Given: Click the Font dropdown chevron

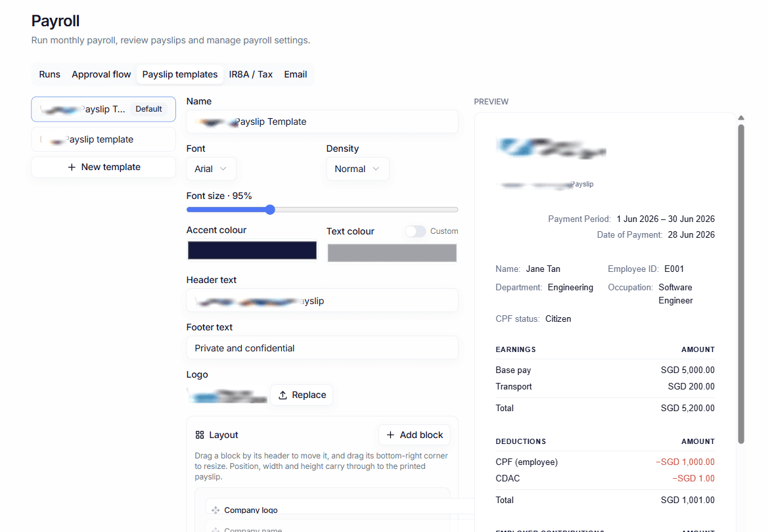Looking at the screenshot, I should point(223,169).
